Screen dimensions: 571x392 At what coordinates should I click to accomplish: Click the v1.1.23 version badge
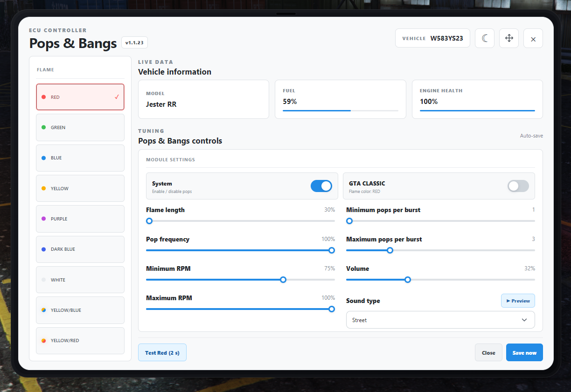click(x=134, y=42)
